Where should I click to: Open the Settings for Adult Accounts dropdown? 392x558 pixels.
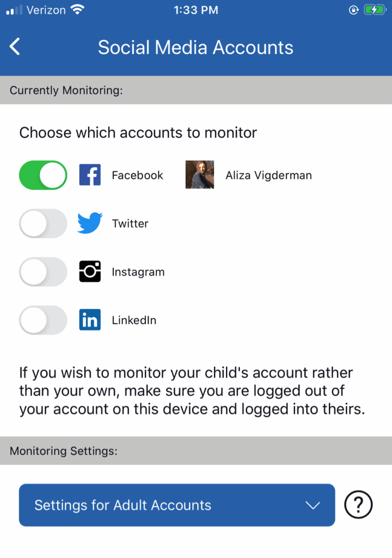[x=177, y=505]
